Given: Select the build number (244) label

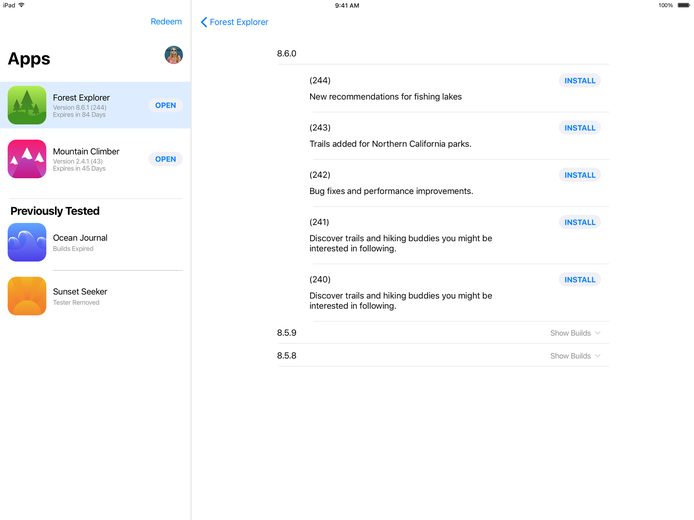Looking at the screenshot, I should (x=320, y=81).
